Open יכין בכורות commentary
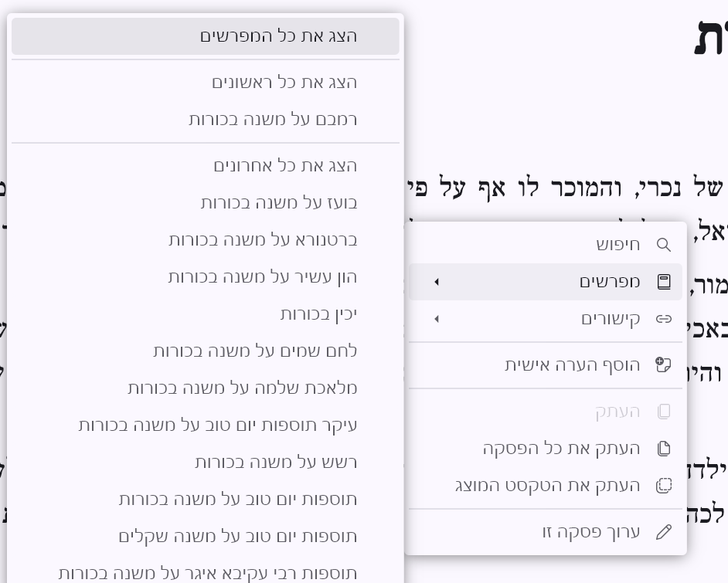728x583 pixels. (x=318, y=314)
